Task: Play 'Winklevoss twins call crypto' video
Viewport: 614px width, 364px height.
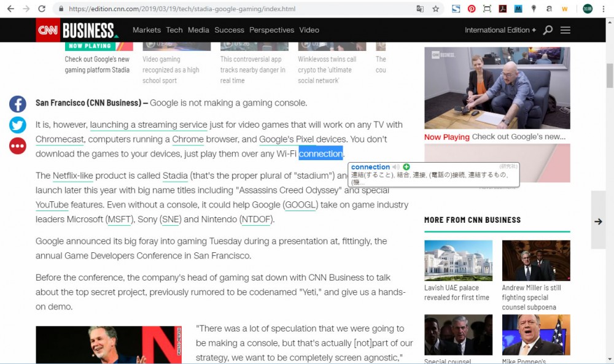Action: click(x=332, y=47)
